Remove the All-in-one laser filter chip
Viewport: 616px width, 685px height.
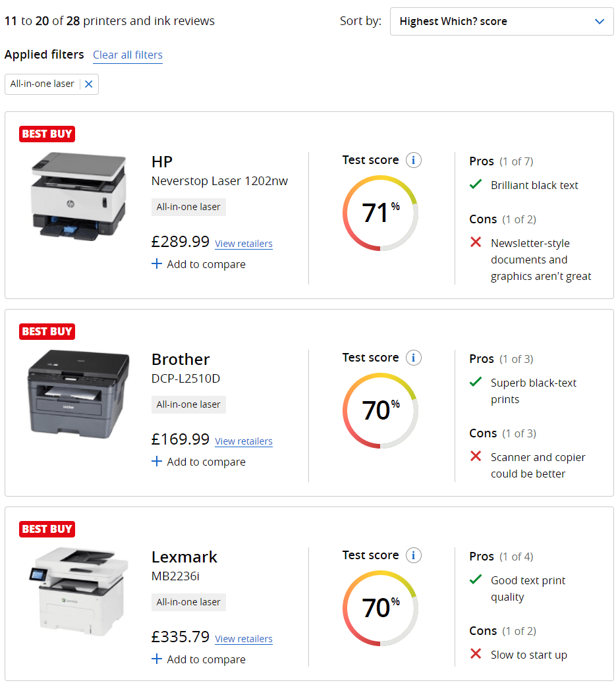coord(89,84)
